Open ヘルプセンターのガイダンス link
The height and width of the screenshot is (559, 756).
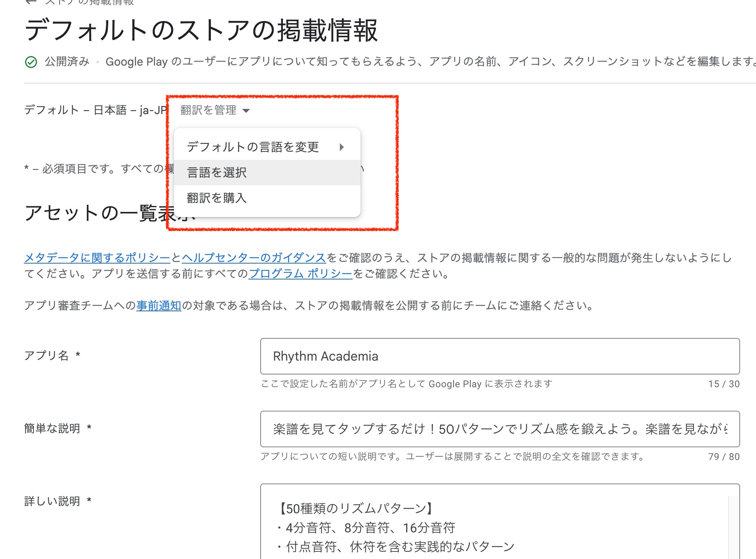coord(254,258)
